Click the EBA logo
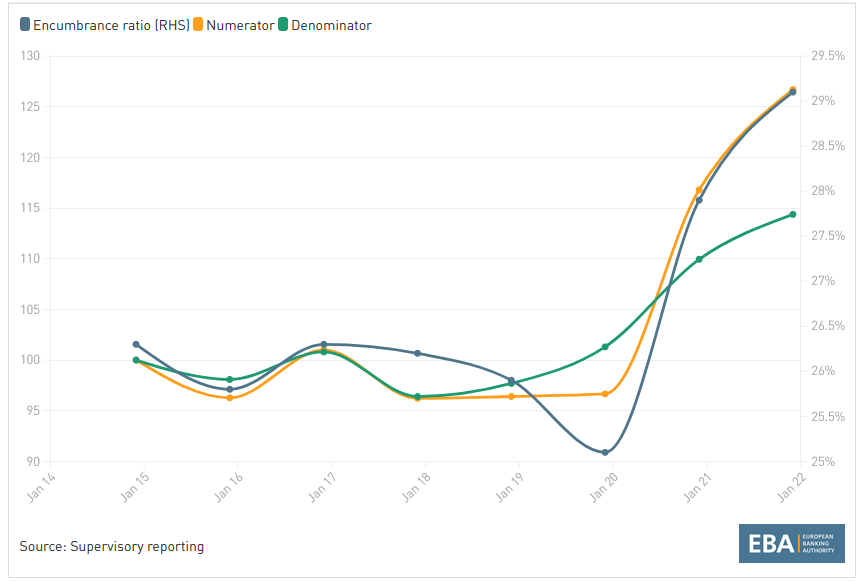 tap(792, 544)
